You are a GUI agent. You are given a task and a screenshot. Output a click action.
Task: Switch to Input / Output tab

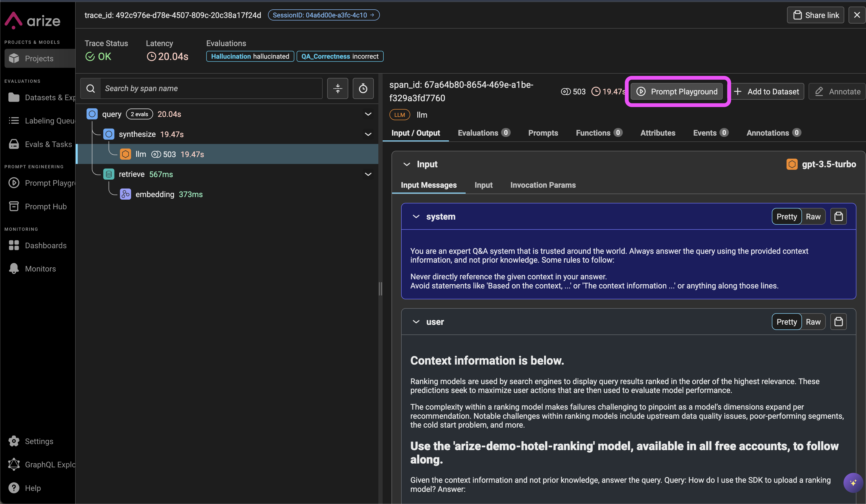(416, 133)
